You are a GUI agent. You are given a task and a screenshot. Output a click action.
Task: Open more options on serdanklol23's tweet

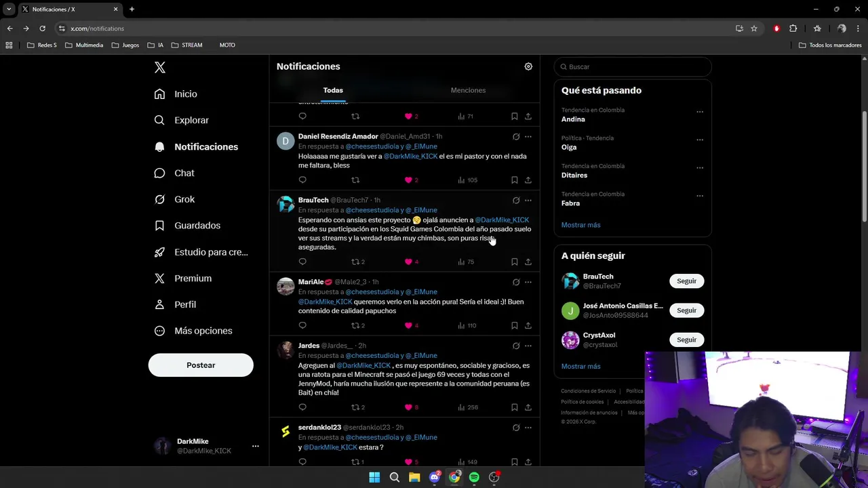[528, 428]
